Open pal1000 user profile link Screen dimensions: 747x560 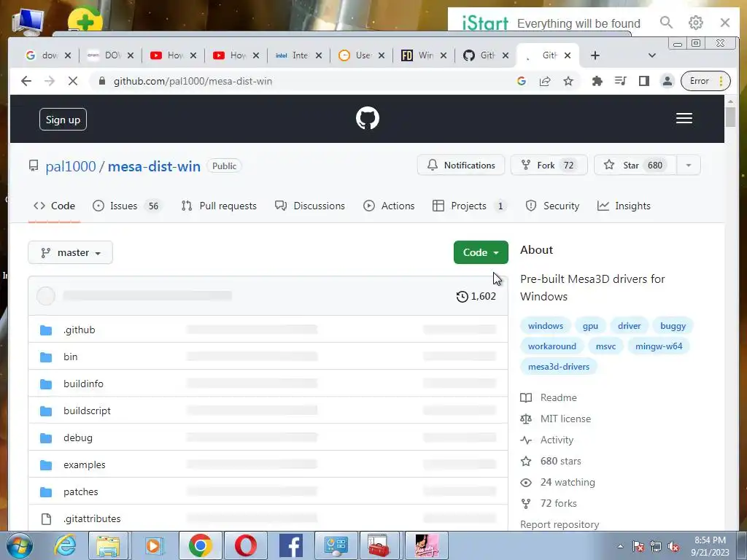click(71, 166)
